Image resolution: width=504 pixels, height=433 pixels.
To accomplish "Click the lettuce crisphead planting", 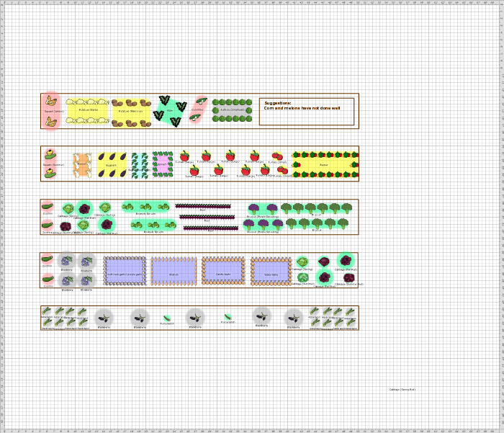I will [x=232, y=110].
